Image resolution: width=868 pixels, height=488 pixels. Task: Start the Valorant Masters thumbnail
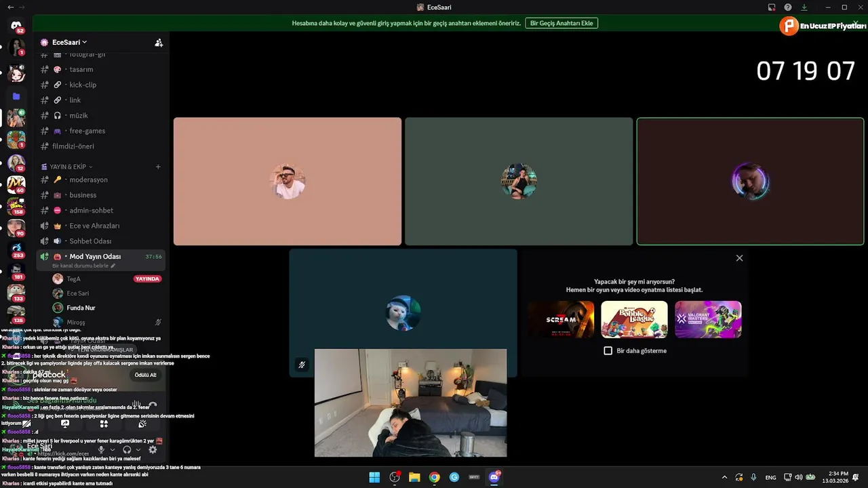pyautogui.click(x=708, y=319)
